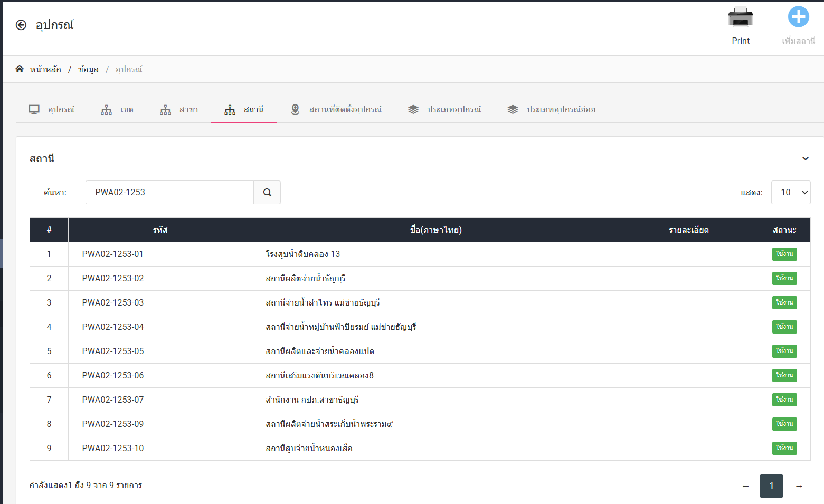Click the sitemap icon of เขต tab
This screenshot has width=824, height=504.
[x=107, y=110]
